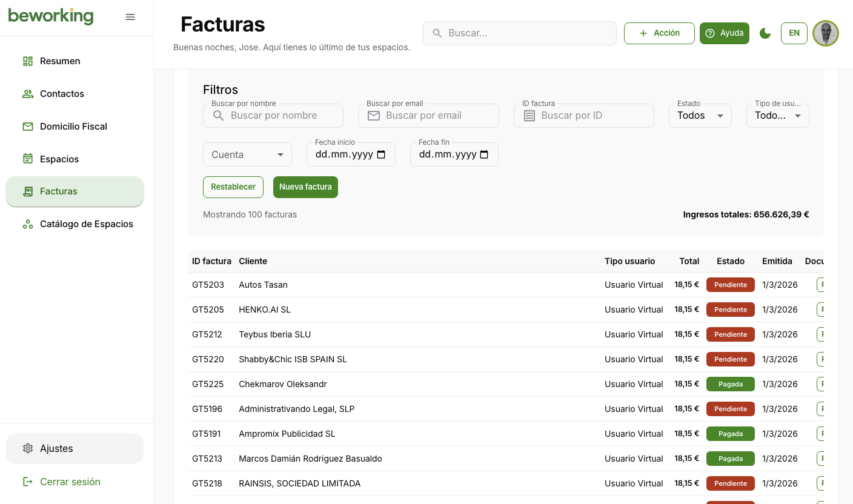Image resolution: width=853 pixels, height=504 pixels.
Task: Click the Contactos people icon
Action: [x=27, y=93]
